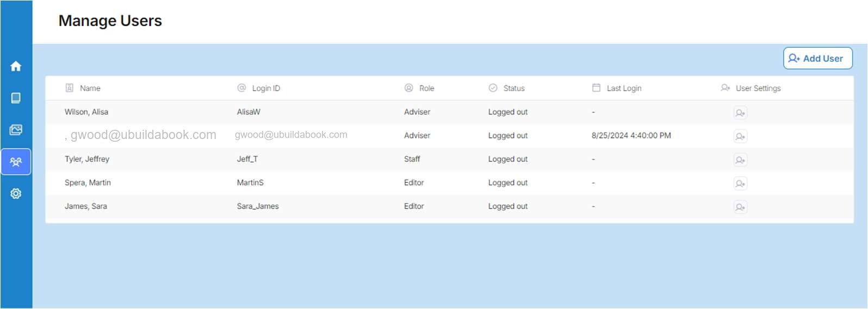Click the @ icon beside Login ID
Image resolution: width=868 pixels, height=309 pixels.
click(241, 87)
